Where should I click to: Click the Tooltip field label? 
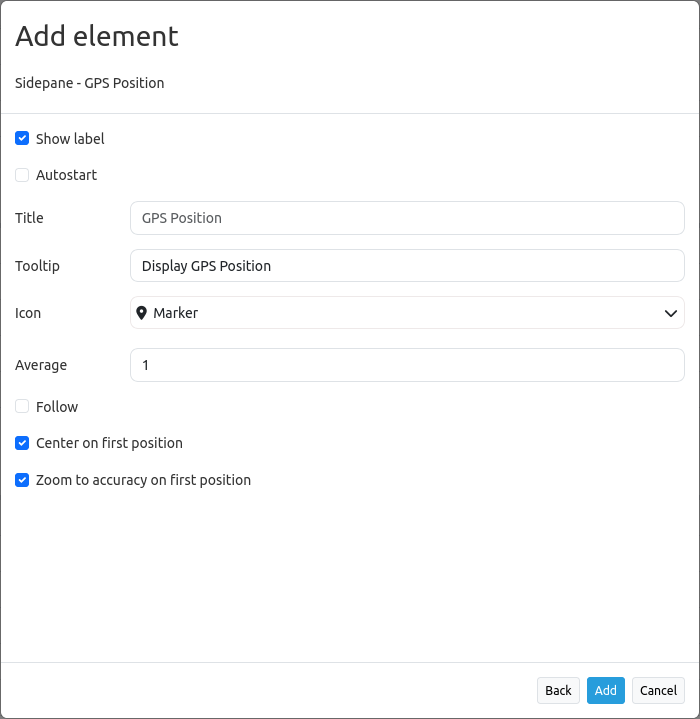point(37,266)
